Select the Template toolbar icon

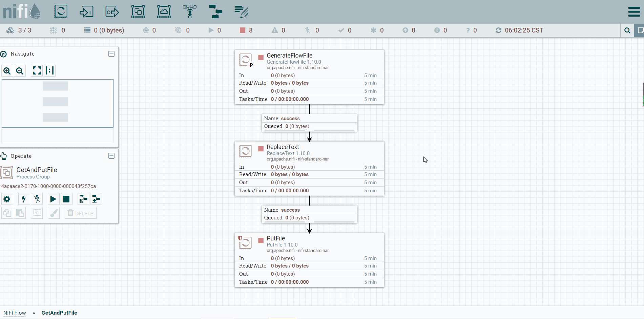[x=215, y=12]
